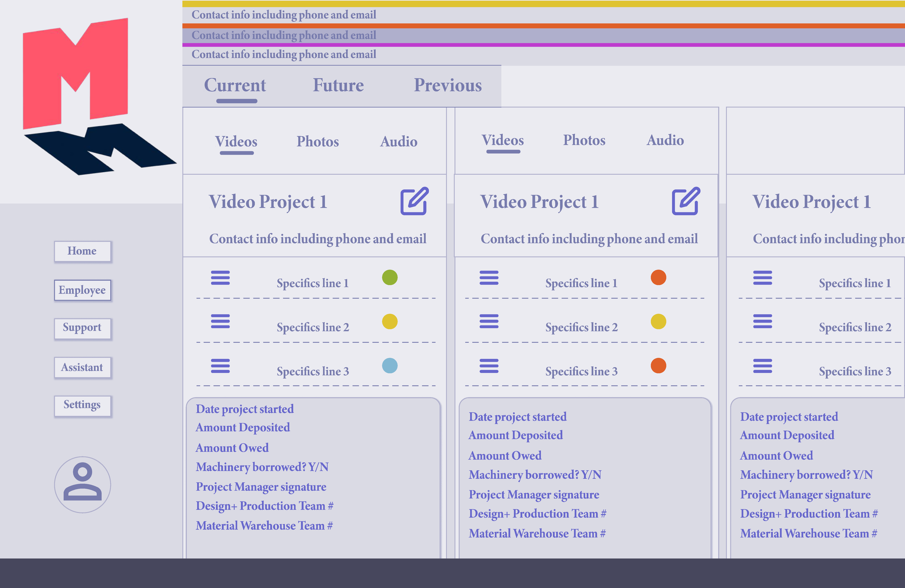
Task: Select Photos tab in first project card
Action: click(317, 142)
